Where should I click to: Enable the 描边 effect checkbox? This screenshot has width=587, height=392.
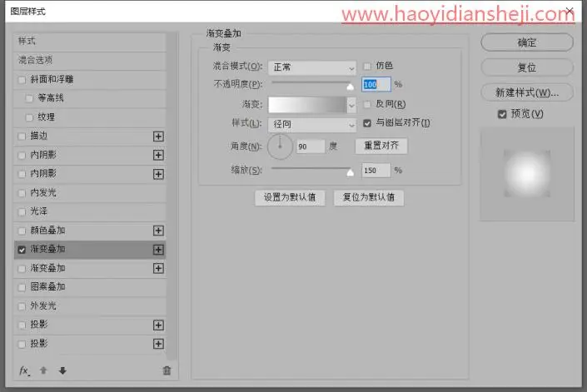click(22, 136)
